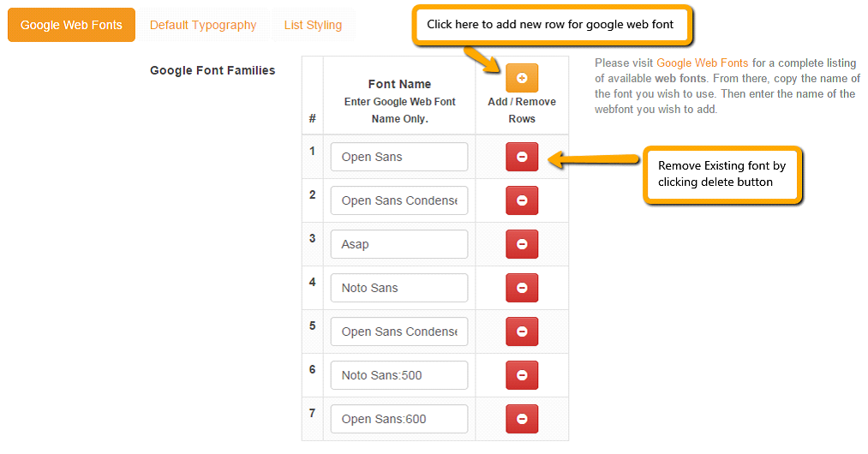Click row 5 Open Sans Condensed input

tap(399, 332)
